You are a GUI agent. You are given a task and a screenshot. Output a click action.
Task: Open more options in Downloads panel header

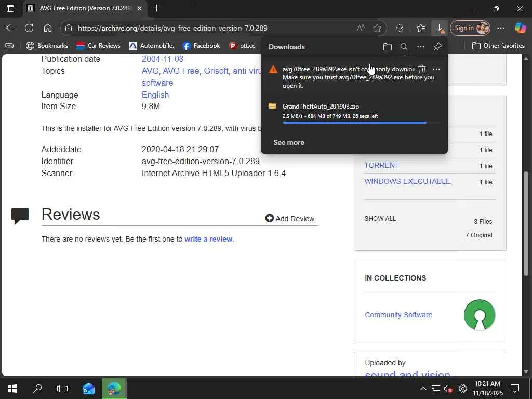[x=421, y=47]
